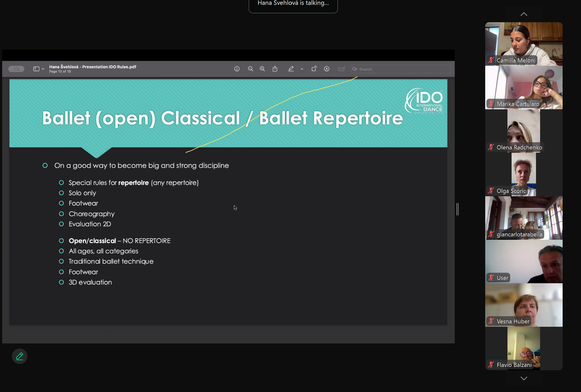Open the Share icon in Preview toolbar
581x392 pixels.
pyautogui.click(x=275, y=69)
